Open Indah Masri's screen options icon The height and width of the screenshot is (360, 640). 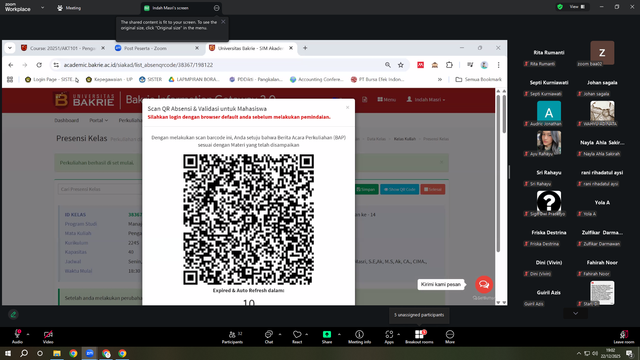(x=216, y=8)
